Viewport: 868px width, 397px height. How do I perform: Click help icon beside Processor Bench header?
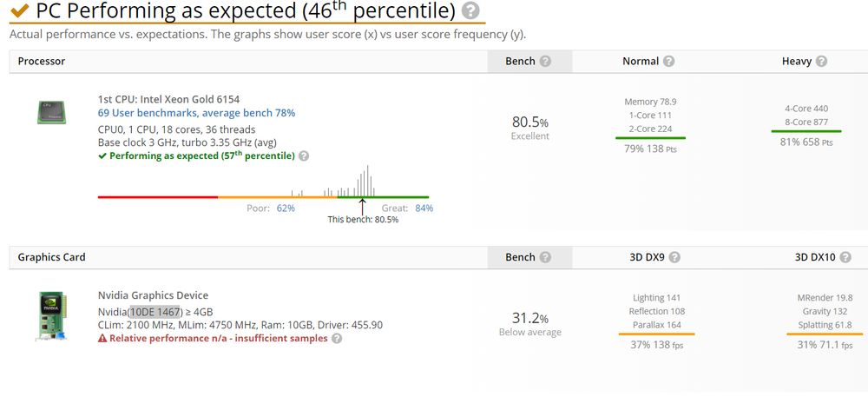pos(545,62)
